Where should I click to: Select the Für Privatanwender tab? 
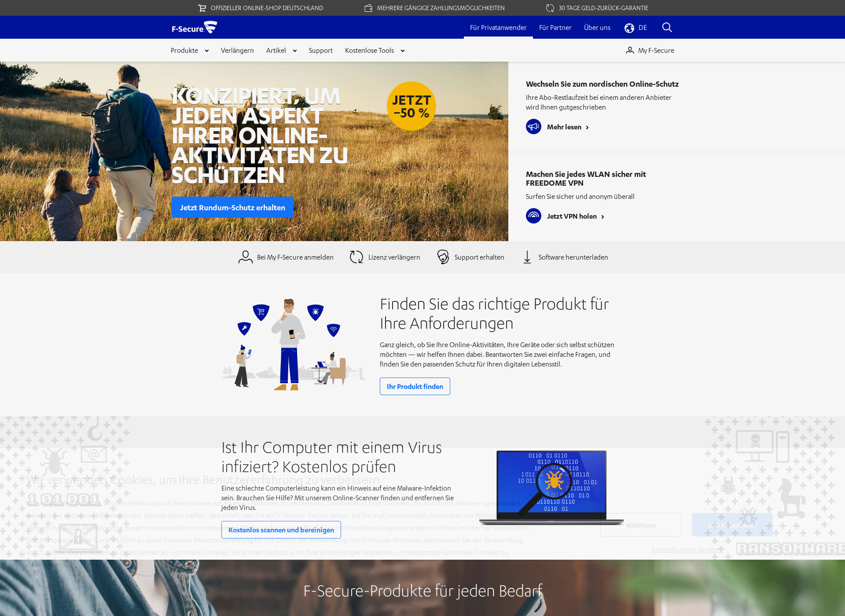pos(498,28)
